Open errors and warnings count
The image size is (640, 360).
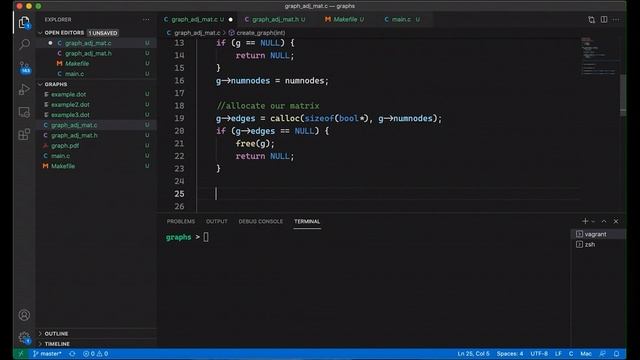click(96, 353)
